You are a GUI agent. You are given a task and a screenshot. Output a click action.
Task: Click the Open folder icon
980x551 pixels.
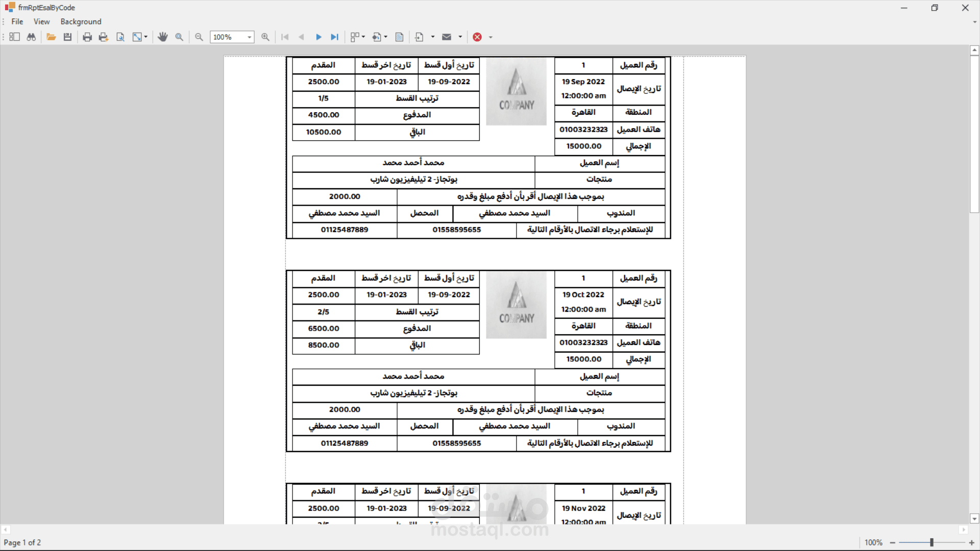[51, 37]
